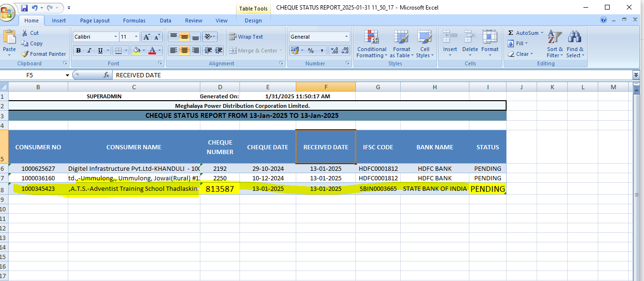This screenshot has width=644, height=281.
Task: Toggle Wrap Text for the cell
Action: point(246,37)
